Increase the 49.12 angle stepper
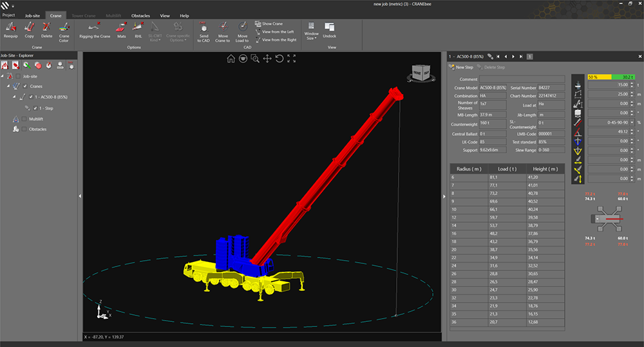Viewport: 644px width, 347px height. coord(632,130)
